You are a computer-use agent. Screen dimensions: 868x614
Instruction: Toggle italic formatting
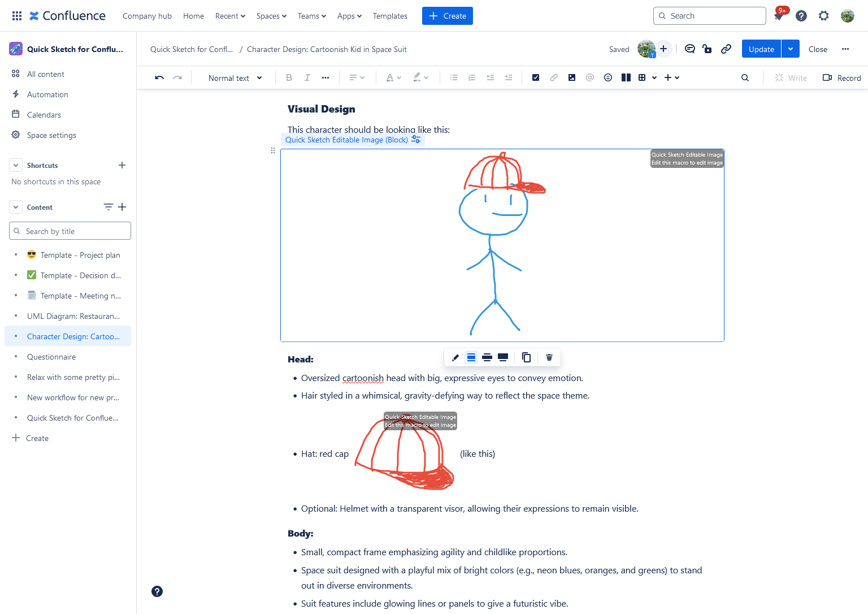(307, 77)
